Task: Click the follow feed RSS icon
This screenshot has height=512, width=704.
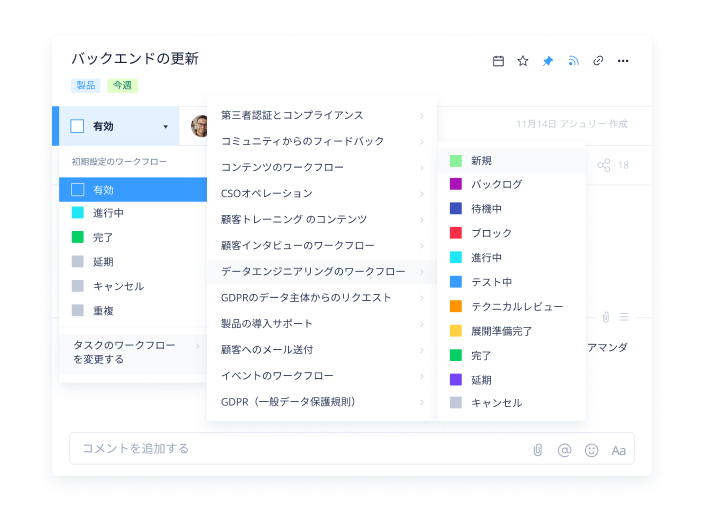Action: [573, 61]
